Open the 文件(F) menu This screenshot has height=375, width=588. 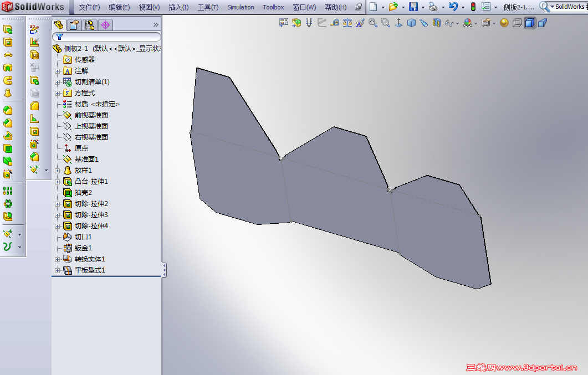click(x=89, y=7)
